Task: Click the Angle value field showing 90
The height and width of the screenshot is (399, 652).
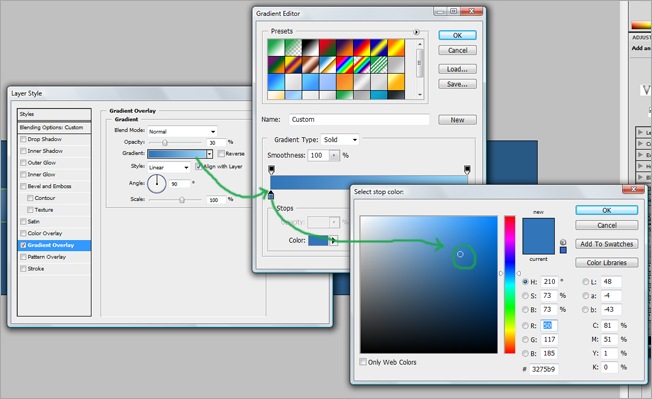Action: point(180,184)
